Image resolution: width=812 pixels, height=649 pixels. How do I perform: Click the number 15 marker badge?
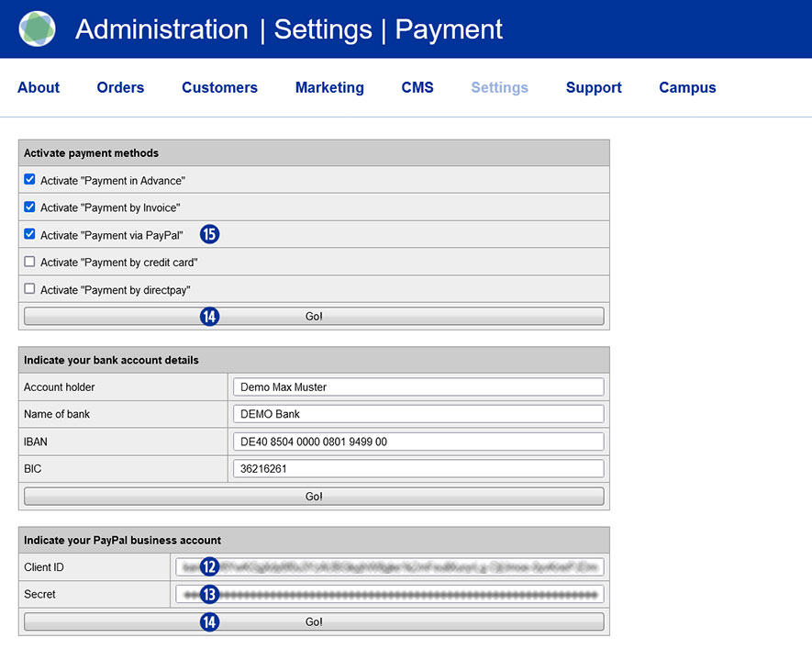click(210, 234)
